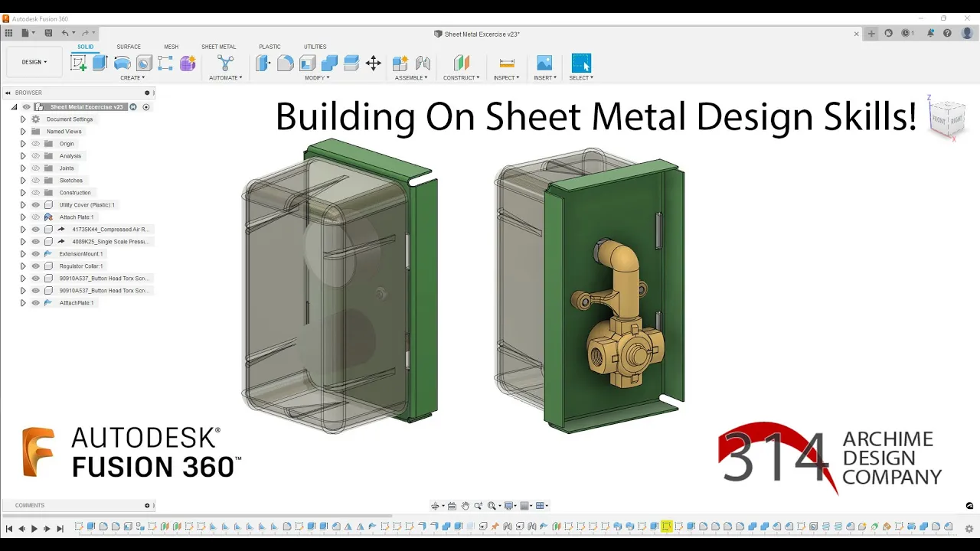The width and height of the screenshot is (980, 551).
Task: Select the Rectangular Pattern icon
Action: pos(165,63)
